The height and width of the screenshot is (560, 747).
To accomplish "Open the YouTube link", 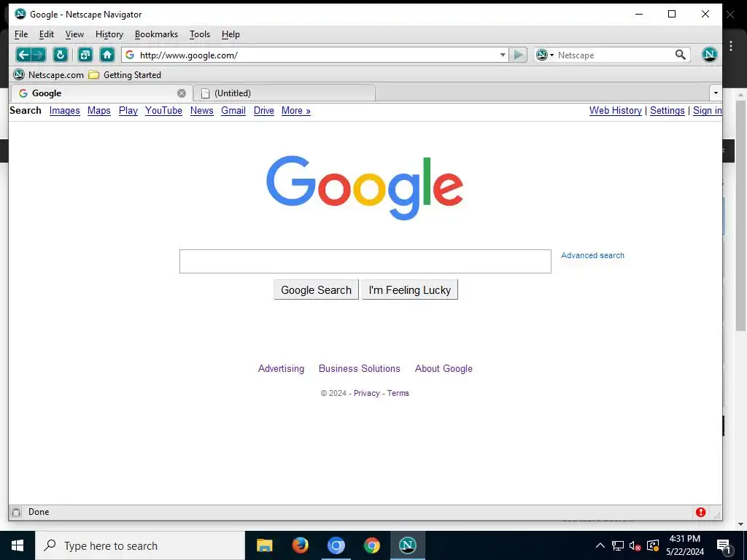I will coord(163,111).
